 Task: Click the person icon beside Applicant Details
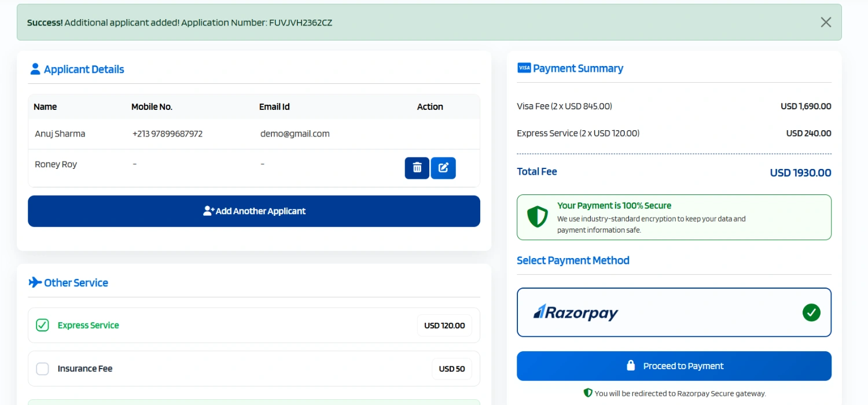pyautogui.click(x=35, y=69)
